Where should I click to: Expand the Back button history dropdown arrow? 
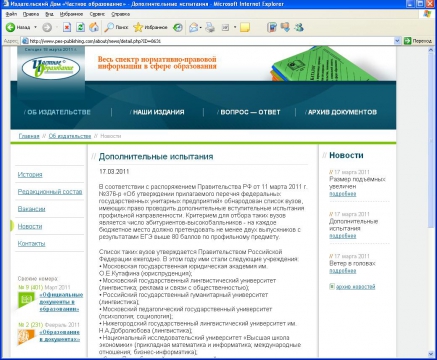(35, 27)
